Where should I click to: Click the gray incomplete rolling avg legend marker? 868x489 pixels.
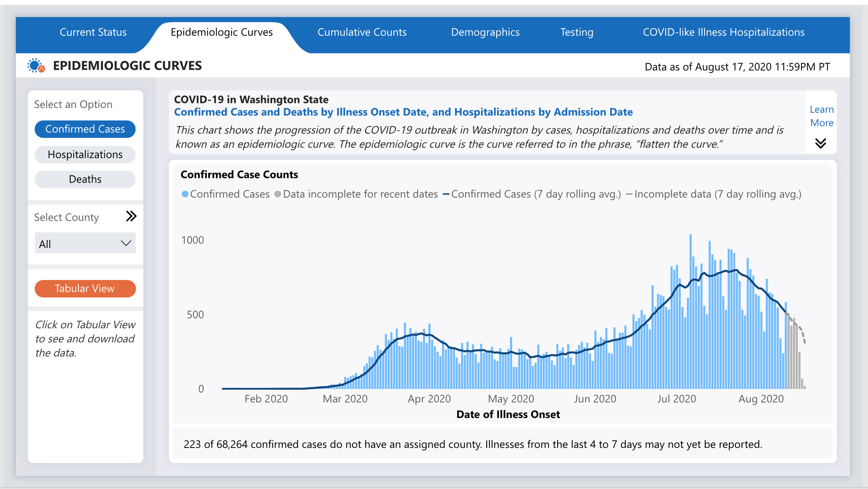tap(629, 194)
